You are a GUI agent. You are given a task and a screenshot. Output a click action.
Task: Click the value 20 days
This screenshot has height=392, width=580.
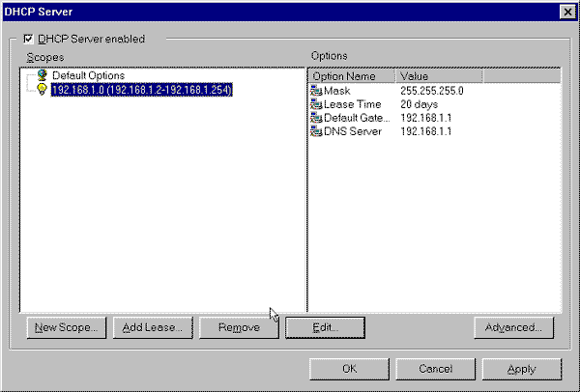[x=420, y=104]
